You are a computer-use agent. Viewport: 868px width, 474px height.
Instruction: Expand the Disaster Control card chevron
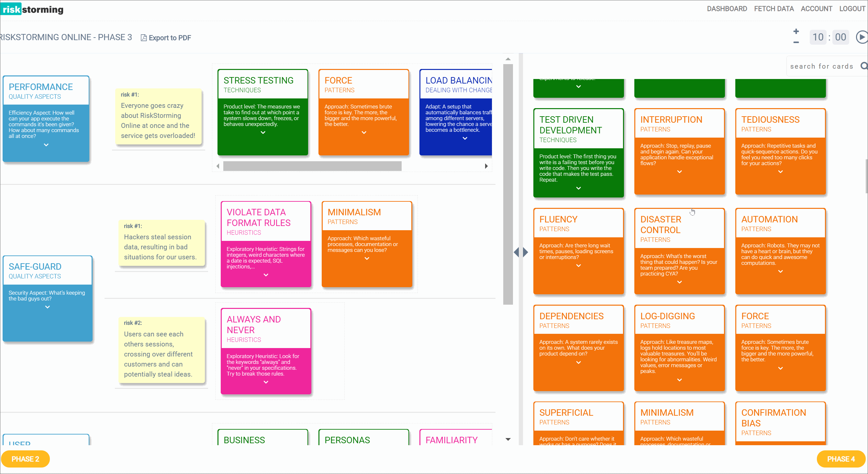(679, 282)
